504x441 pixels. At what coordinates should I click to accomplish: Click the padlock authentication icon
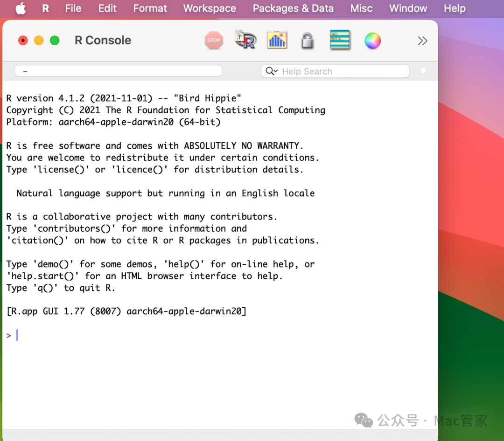click(307, 41)
